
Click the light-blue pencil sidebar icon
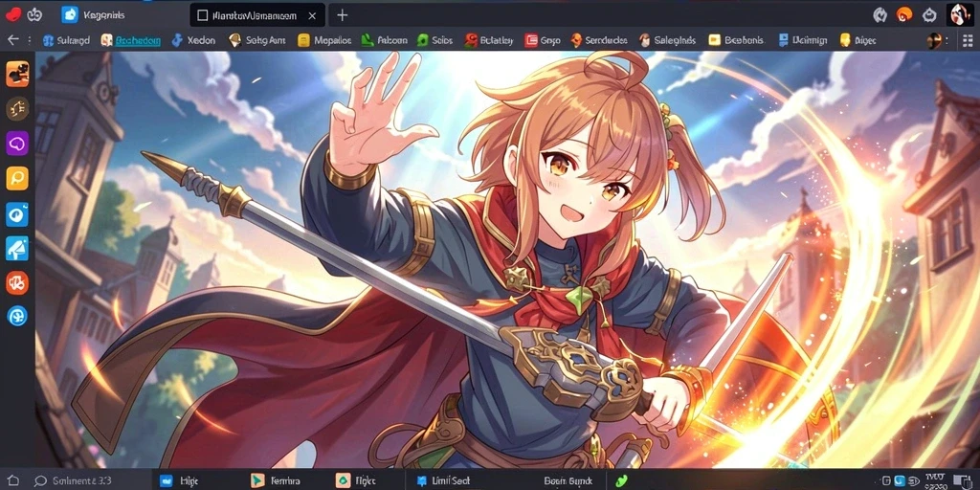click(17, 248)
